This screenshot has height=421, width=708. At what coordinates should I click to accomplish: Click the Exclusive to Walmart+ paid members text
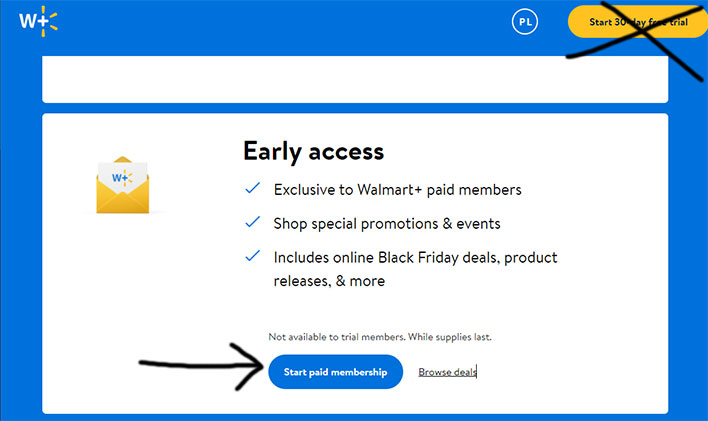[x=397, y=189]
